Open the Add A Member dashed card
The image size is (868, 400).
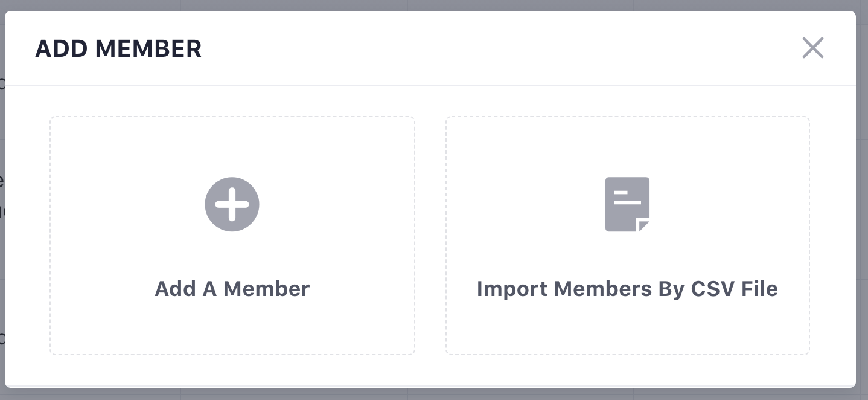[x=232, y=236]
